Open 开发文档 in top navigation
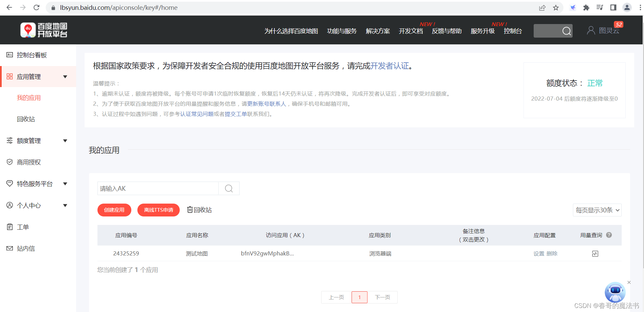The width and height of the screenshot is (644, 312). (411, 31)
